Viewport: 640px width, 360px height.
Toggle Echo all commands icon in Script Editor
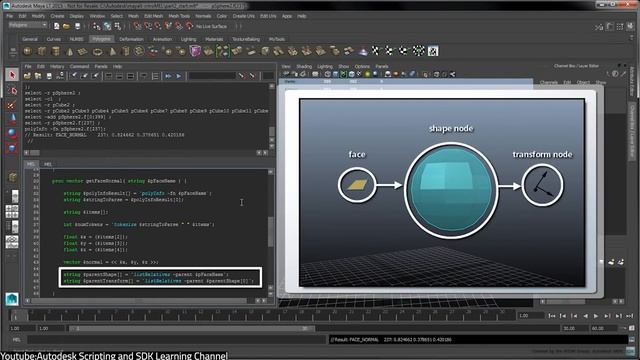(144, 76)
